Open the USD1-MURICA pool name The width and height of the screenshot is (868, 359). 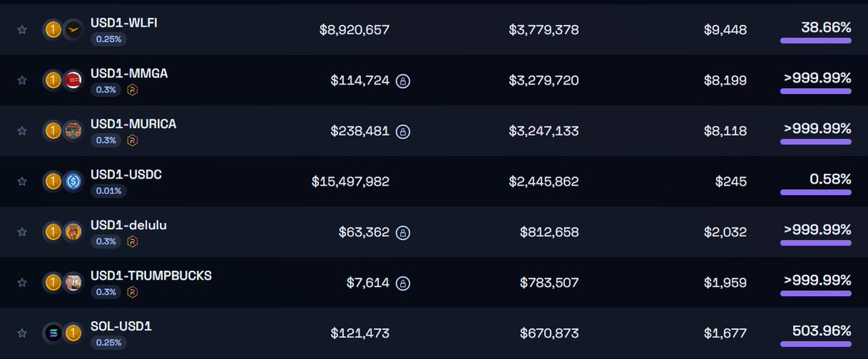(x=133, y=124)
